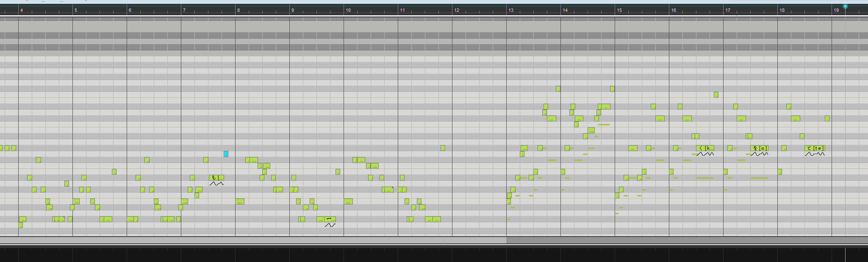Screen dimensions: 868x262
Task: Click the vibrato wave under the を [o] note
Action: click(x=759, y=154)
